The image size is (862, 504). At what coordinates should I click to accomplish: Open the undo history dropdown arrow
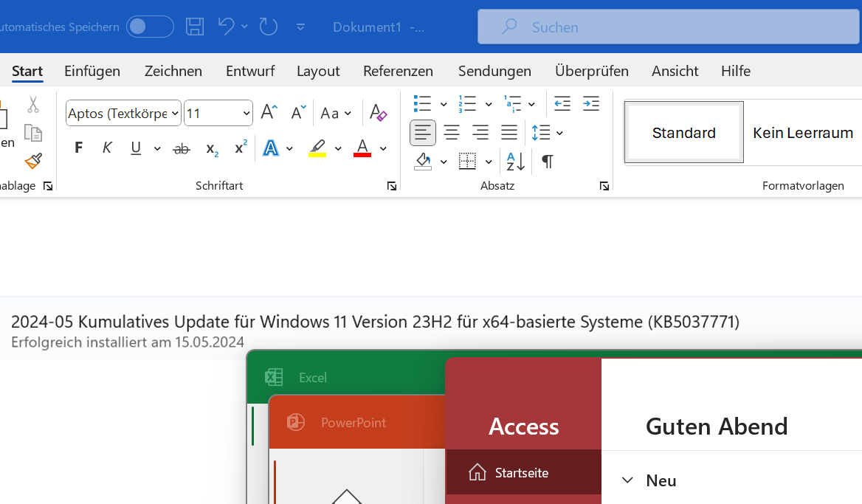pos(244,27)
